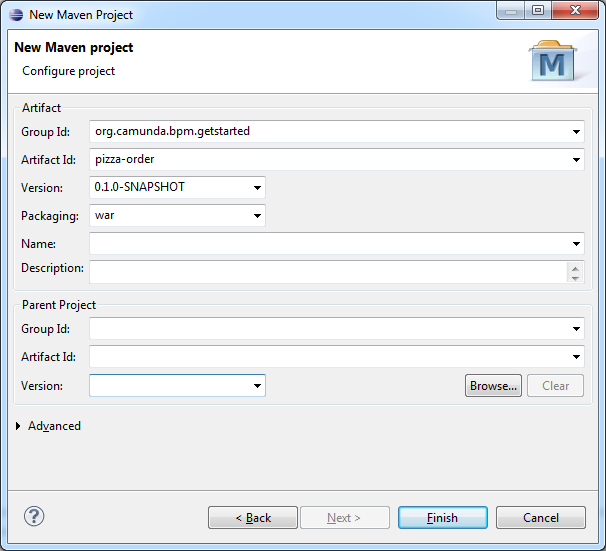Click the Browse... button
This screenshot has width=606, height=551.
click(493, 385)
